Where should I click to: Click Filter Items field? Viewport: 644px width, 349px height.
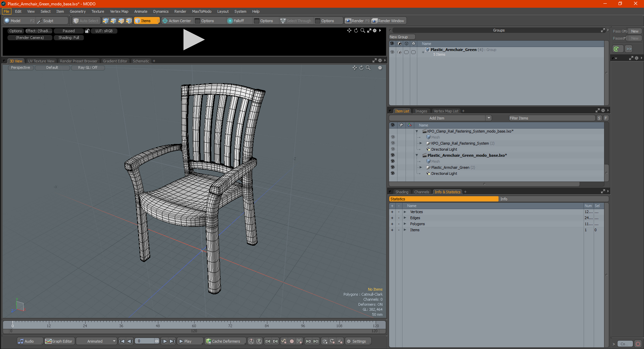(x=552, y=118)
